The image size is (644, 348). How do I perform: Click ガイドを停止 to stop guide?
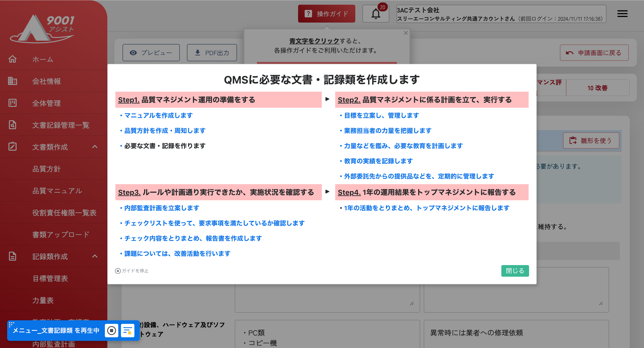132,271
